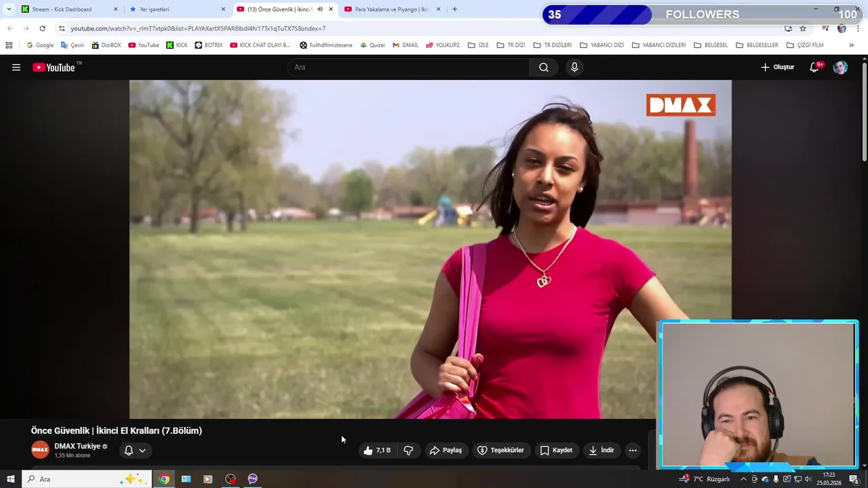Save video with the Kaydet button
This screenshot has width=868, height=488.
coord(556,450)
